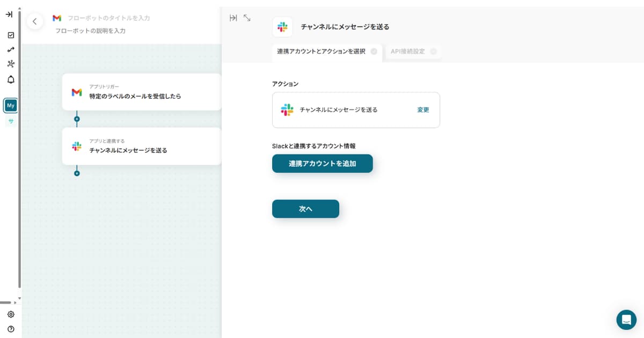Click the flowbot description input field
Viewport: 644px width, 338px height.
91,31
